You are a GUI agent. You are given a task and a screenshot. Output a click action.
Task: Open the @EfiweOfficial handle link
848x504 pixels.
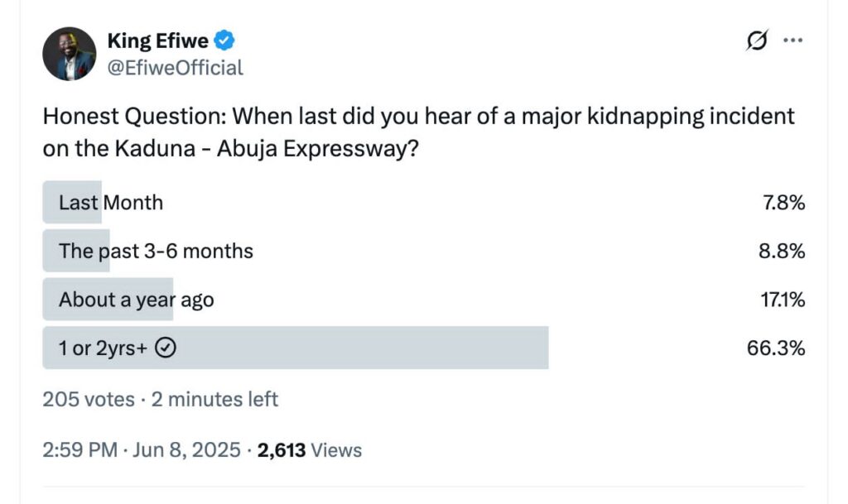[176, 68]
